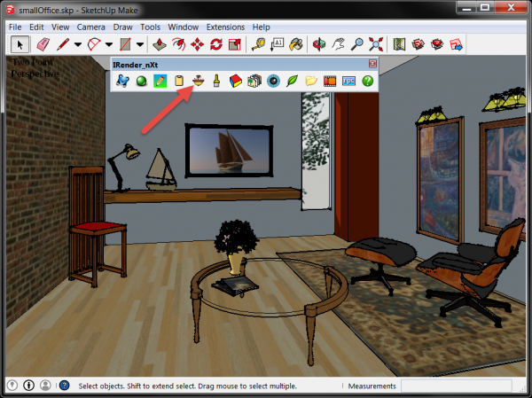The width and height of the screenshot is (532, 398).
Task: Activate the Arc tool
Action: 94,44
